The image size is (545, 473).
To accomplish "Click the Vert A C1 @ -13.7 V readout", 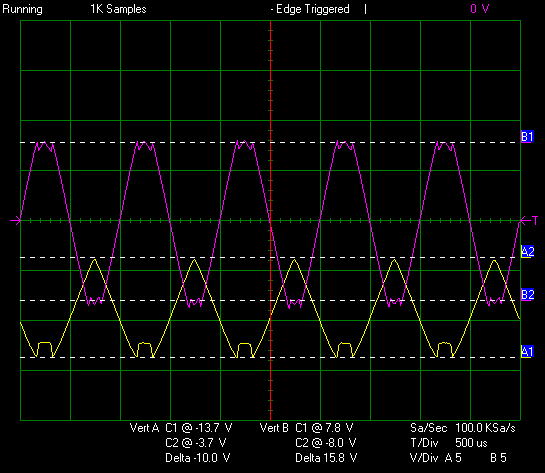I will click(181, 428).
